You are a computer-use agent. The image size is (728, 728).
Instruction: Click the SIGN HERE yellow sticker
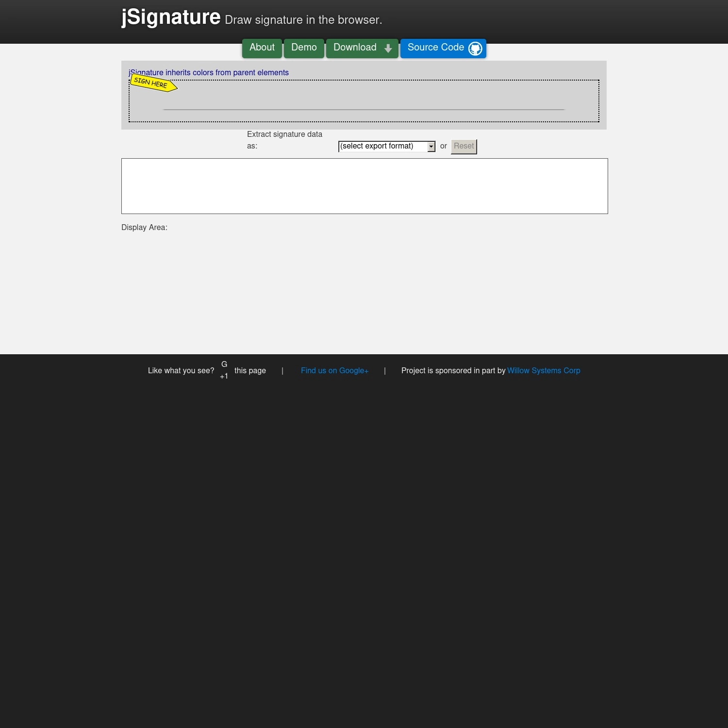[x=154, y=83]
